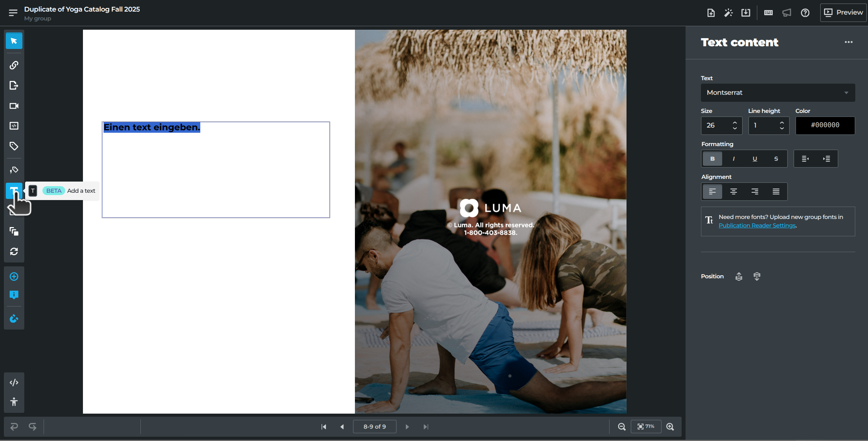868x441 pixels.
Task: Click the Preview button
Action: coord(843,13)
